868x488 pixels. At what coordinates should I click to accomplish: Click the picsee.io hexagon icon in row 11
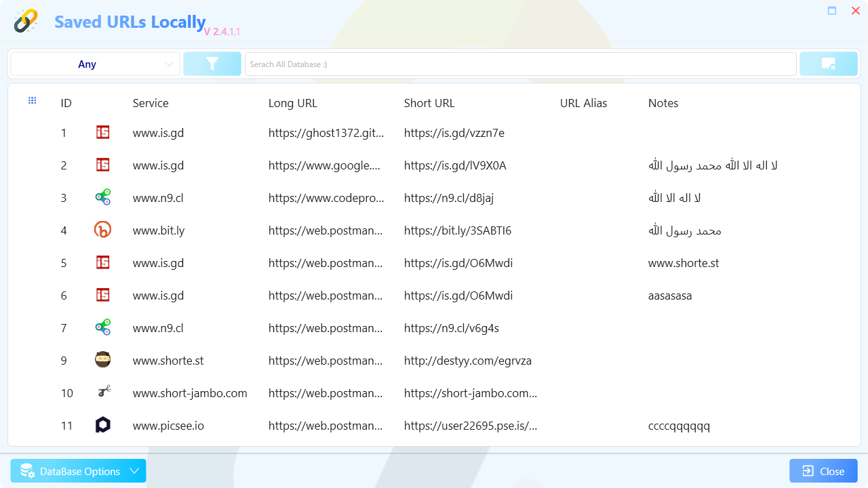102,425
